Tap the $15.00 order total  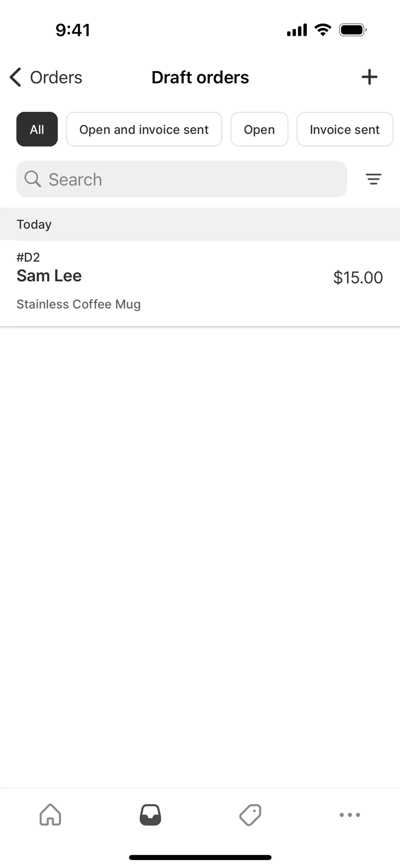[x=357, y=278]
